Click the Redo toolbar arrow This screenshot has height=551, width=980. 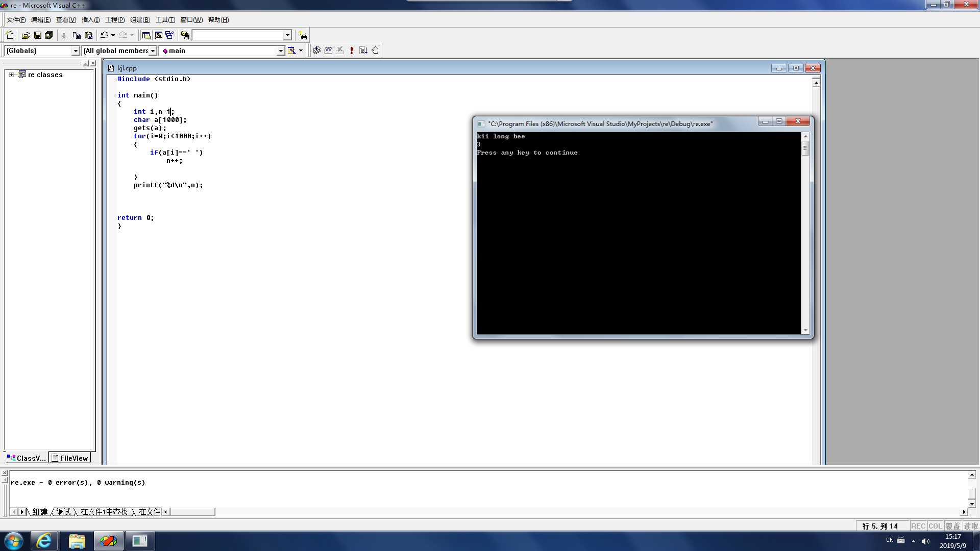123,35
